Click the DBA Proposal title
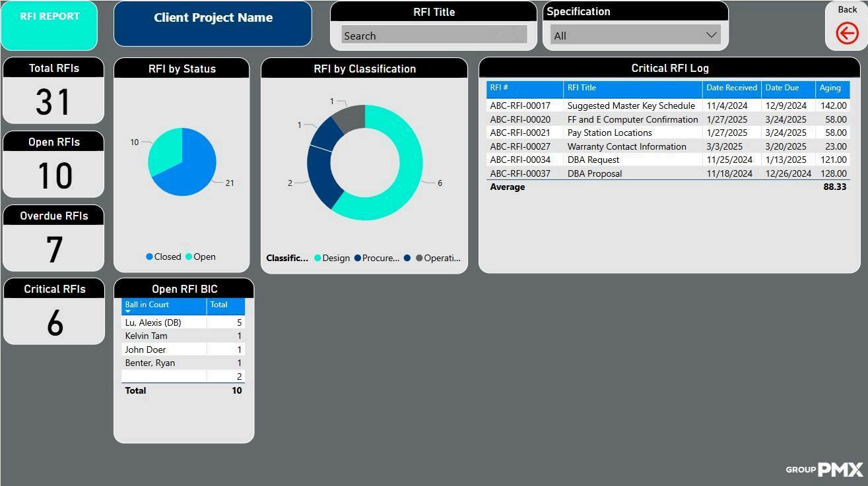868x486 pixels. [595, 173]
